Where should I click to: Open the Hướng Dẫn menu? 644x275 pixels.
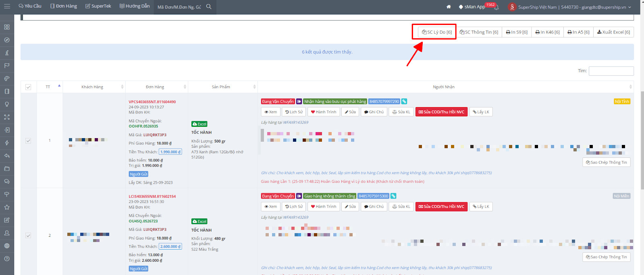pos(135,6)
